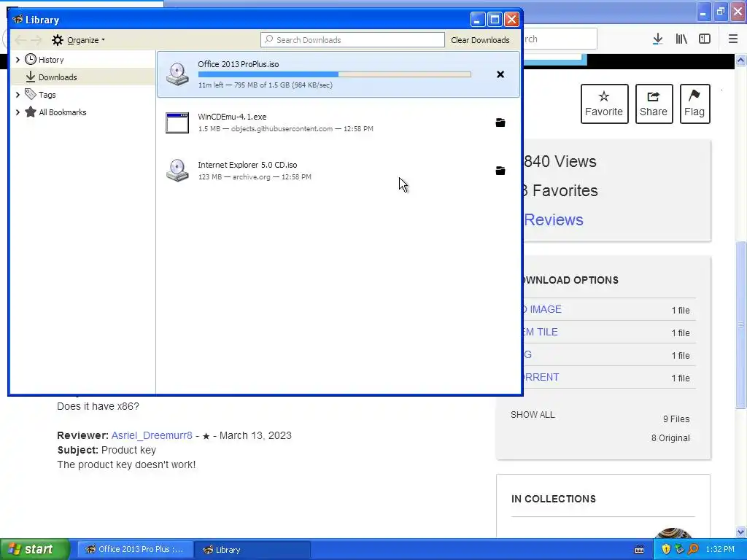747x560 pixels.
Task: Maximize the Library window
Action: [x=495, y=20]
